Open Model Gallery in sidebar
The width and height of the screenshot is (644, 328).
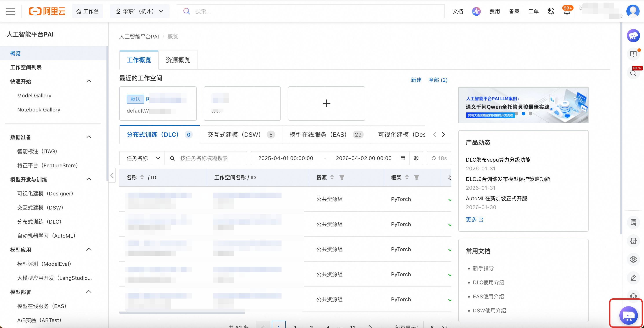[34, 95]
